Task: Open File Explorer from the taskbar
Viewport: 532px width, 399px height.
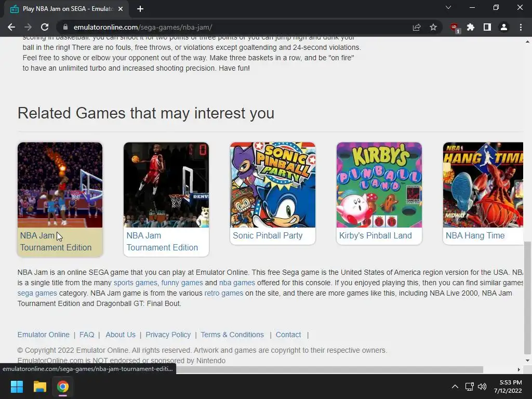Action: coord(39,387)
